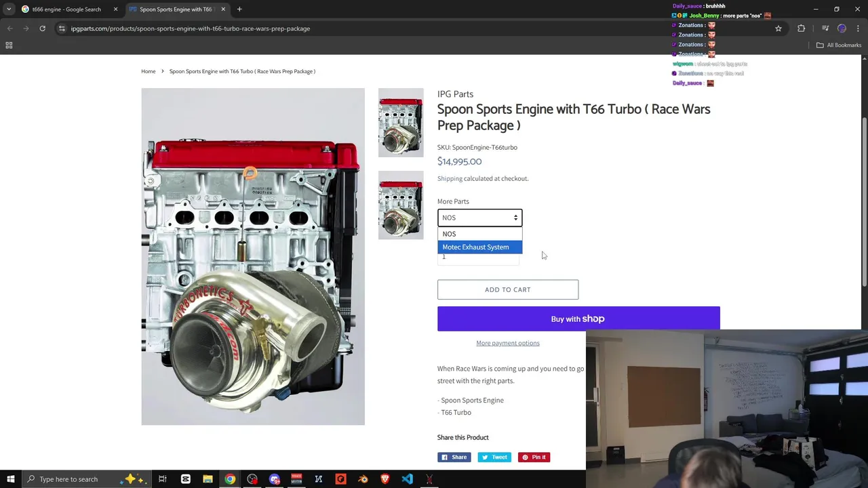Viewport: 868px width, 488px height.
Task: Reload the current page
Action: pos(42,28)
